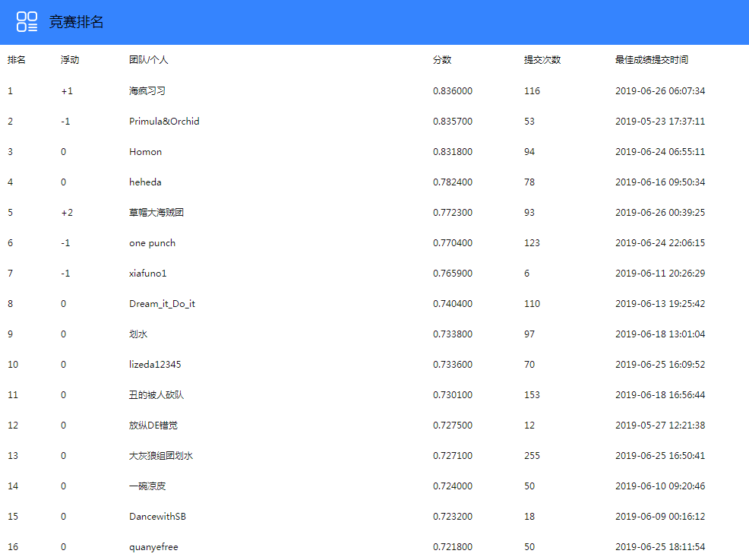View 草帽大海贼团 team page

click(155, 212)
